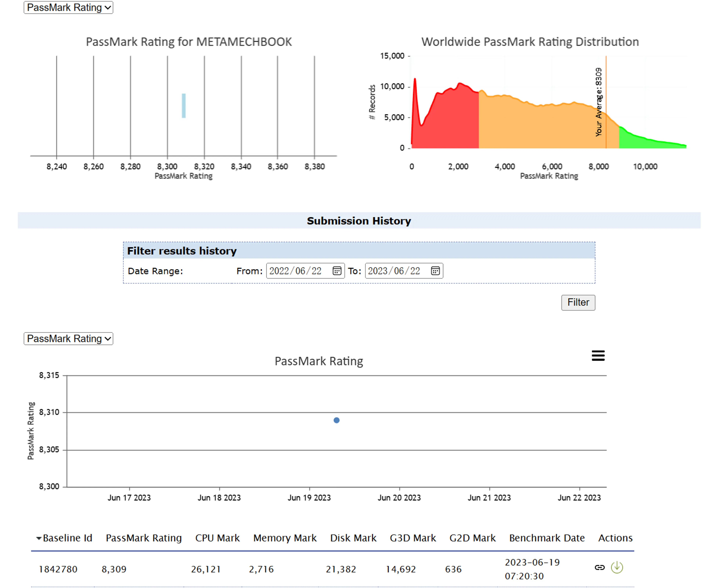This screenshot has width=705, height=588.
Task: Click 'Worldwide PassMark Rating Distribution' chart title
Action: coord(530,42)
